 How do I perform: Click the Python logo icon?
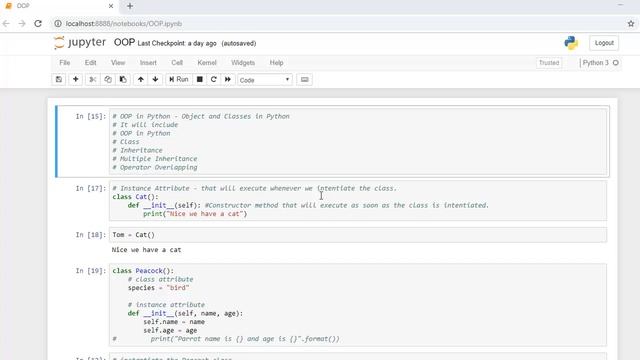coord(571,43)
